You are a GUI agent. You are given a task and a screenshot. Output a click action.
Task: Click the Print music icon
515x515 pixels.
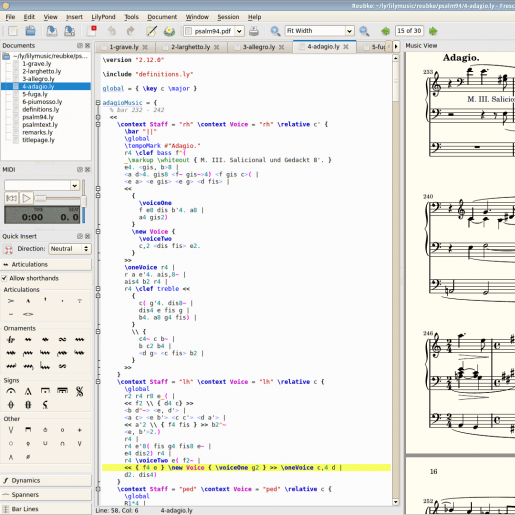click(x=254, y=31)
